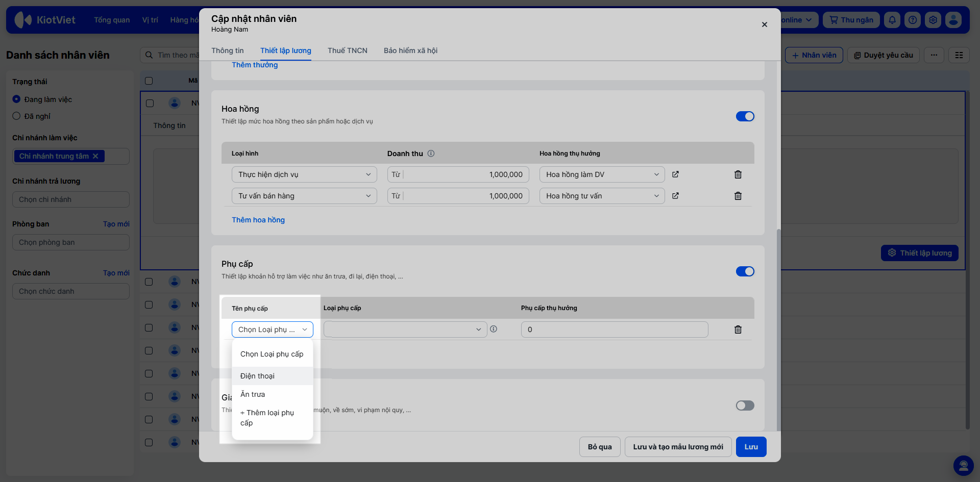Open the empty Loại phụ cấp dropdown

[x=405, y=329]
